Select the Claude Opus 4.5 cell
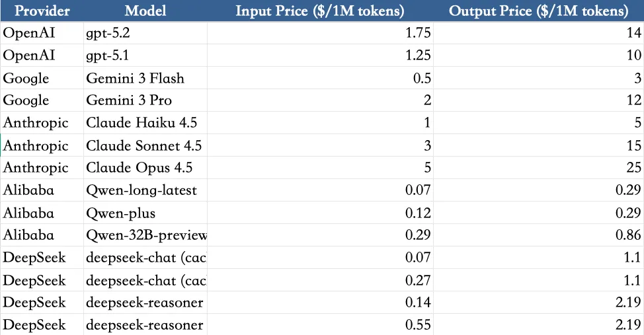Screen dimensions: 644x335 (145, 168)
